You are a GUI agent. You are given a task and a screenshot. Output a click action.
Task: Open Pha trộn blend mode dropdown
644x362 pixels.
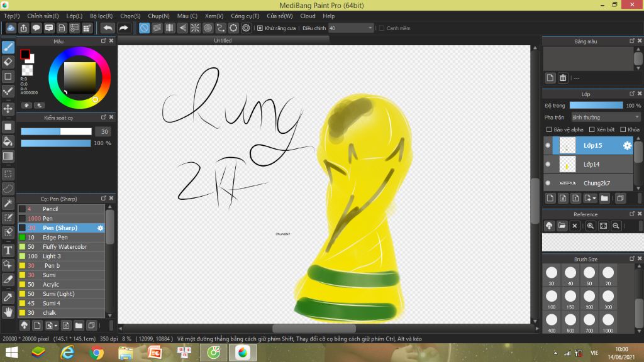click(606, 118)
